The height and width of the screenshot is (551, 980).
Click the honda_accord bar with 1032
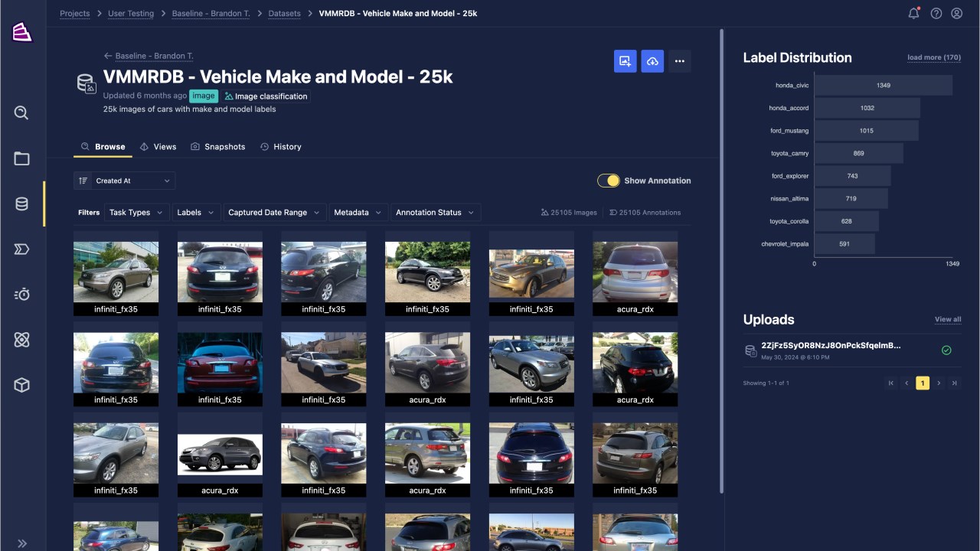(x=867, y=108)
